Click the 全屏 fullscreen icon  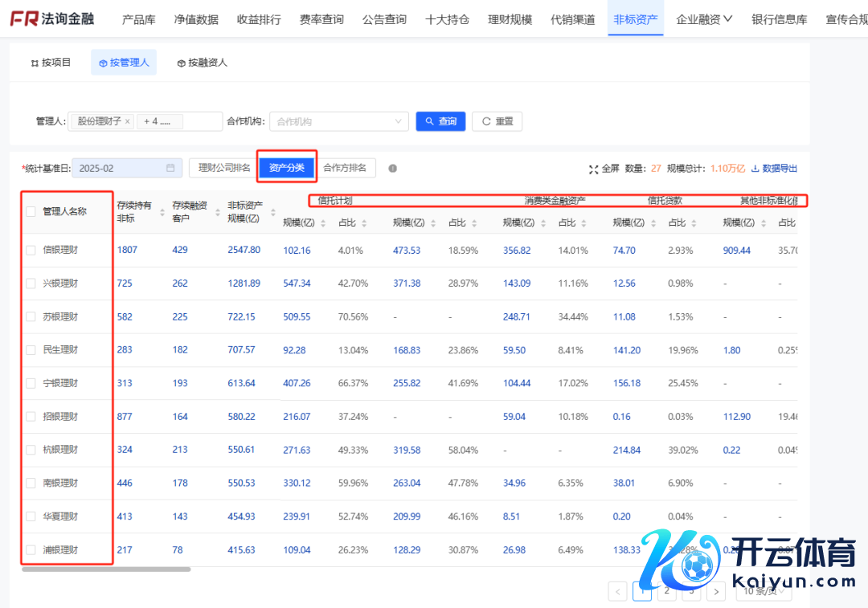(x=594, y=169)
